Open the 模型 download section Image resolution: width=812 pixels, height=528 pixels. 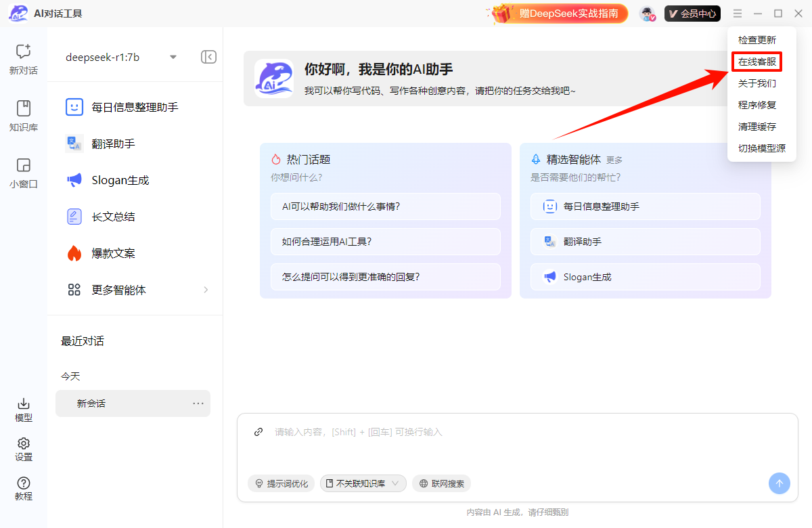(x=24, y=410)
